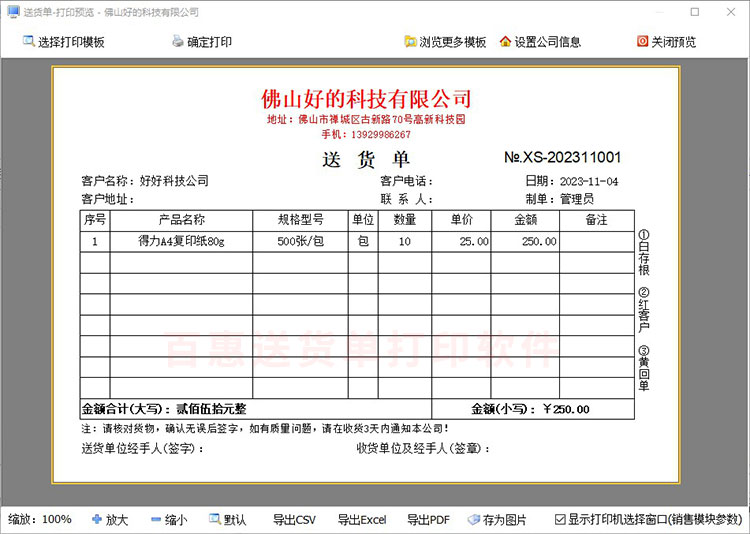Toggle 显示打印机选择窗口 checkbox
The image size is (750, 534).
[560, 519]
